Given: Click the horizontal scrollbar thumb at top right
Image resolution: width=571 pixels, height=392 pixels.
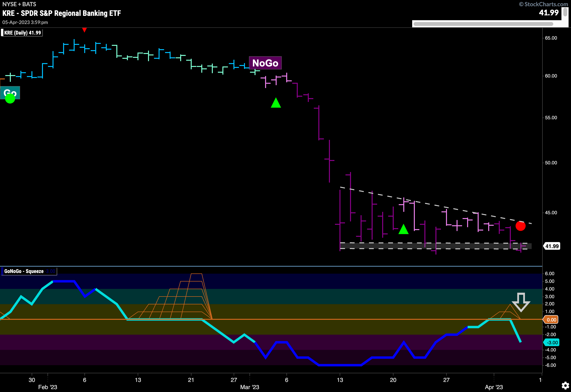Looking at the screenshot, I should (x=483, y=24).
